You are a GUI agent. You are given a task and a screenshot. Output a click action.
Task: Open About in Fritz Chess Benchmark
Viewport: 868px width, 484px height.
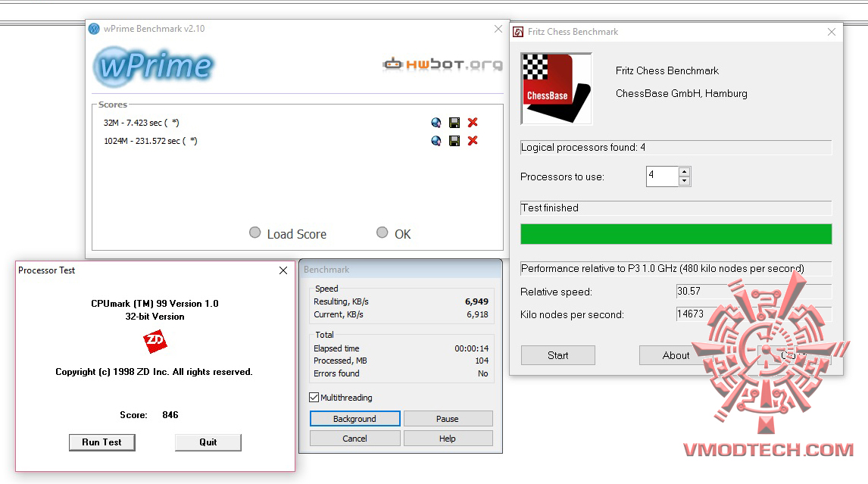676,355
